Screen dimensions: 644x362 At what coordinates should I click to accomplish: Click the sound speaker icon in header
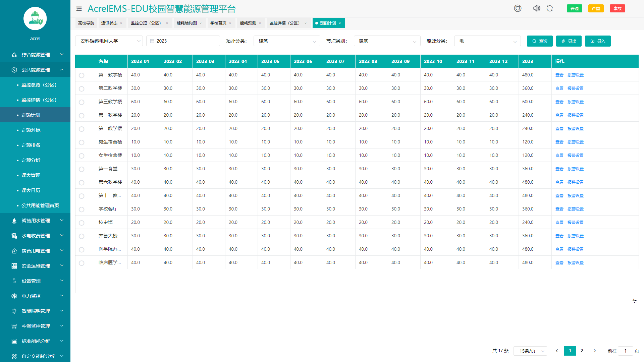pos(537,8)
